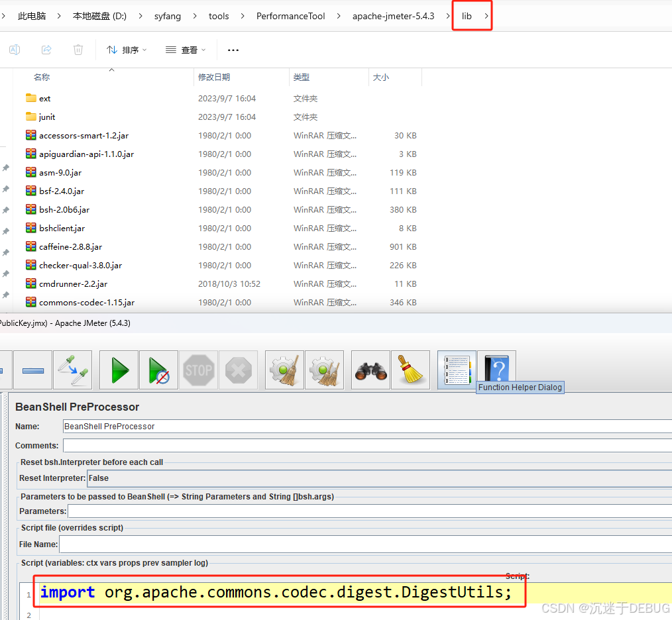Sort files by the 名称 column header
672x620 pixels.
click(41, 76)
